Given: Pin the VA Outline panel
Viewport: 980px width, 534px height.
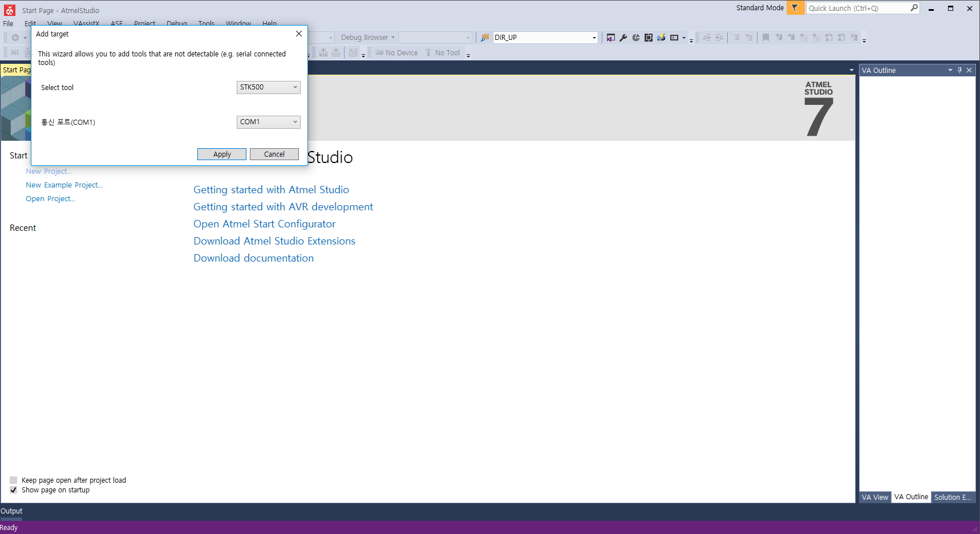Looking at the screenshot, I should [959, 70].
